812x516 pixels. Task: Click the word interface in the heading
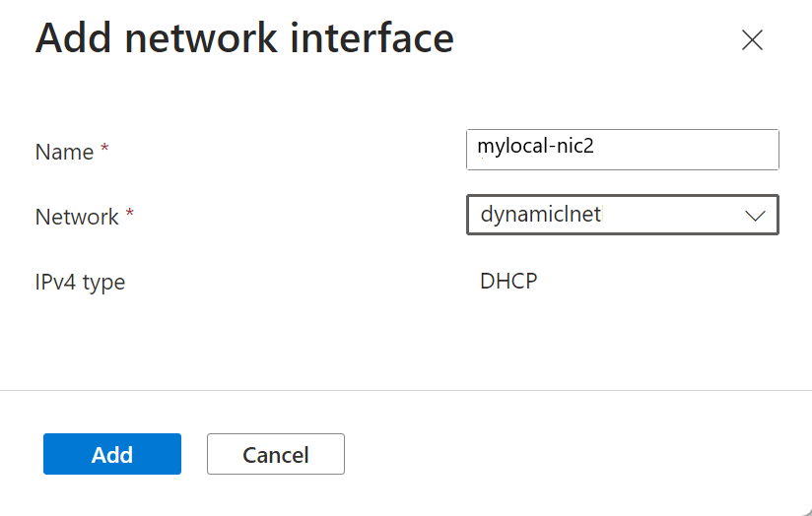pos(373,38)
